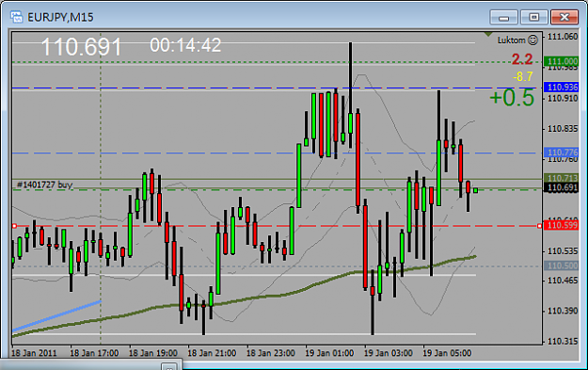This screenshot has height=370, width=588.
Task: Click the 110.910 price scale label
Action: pyautogui.click(x=563, y=98)
